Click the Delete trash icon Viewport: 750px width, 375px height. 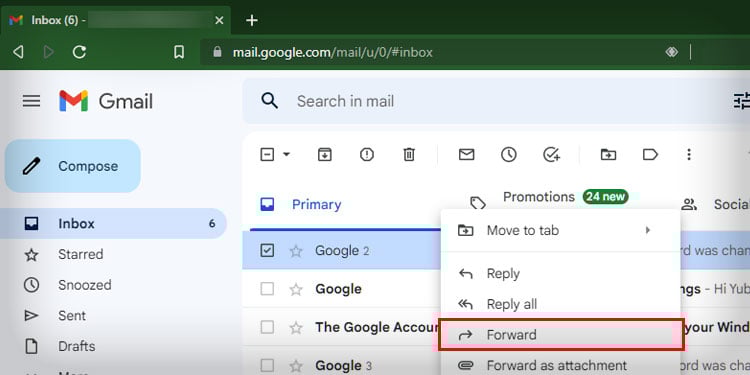pyautogui.click(x=409, y=154)
